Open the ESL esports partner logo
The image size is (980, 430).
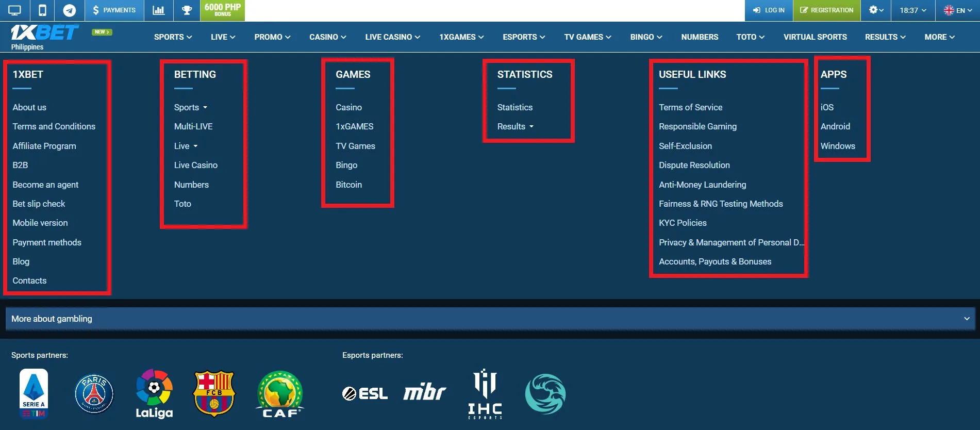click(365, 394)
